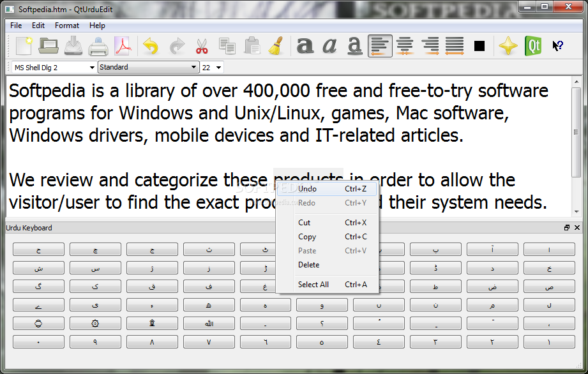Click the editor scrollbar up arrow
588x374 pixels.
[x=577, y=81]
